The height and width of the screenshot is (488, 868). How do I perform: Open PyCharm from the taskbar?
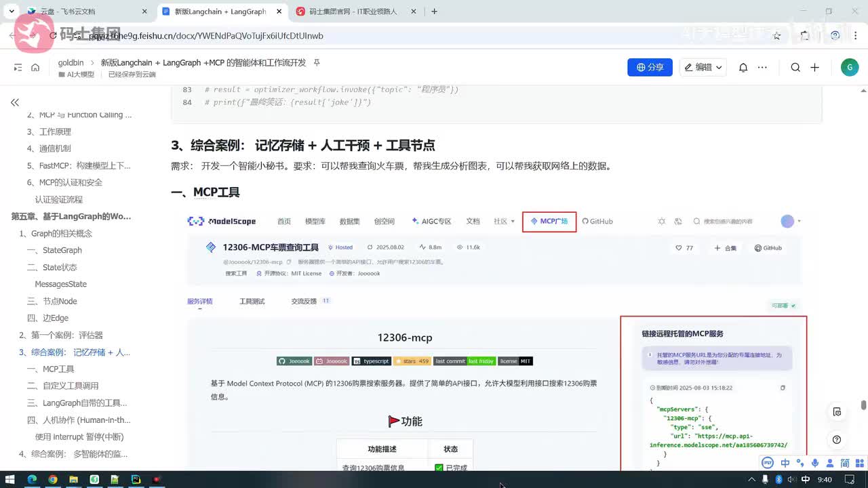point(136,479)
